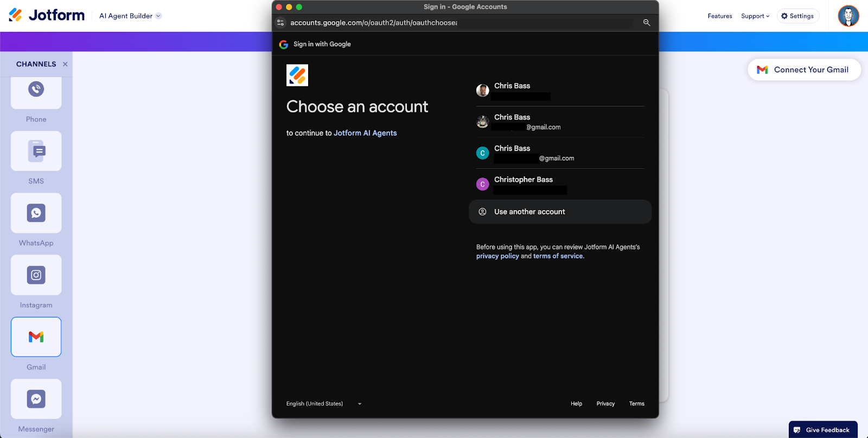Open the Support dropdown menu
Viewport: 868px width, 438px height.
tap(755, 16)
